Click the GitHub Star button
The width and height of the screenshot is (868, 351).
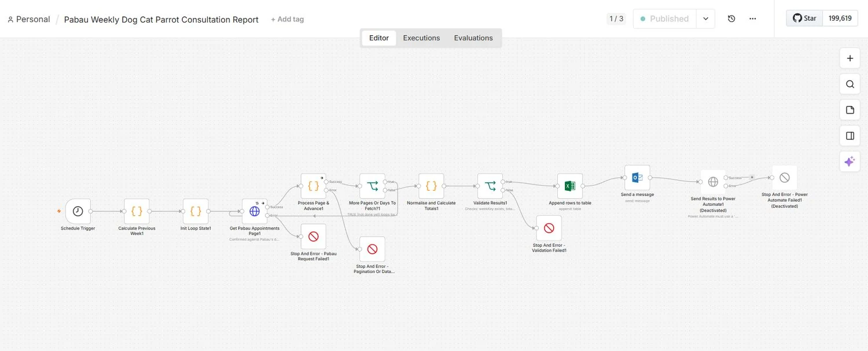coord(804,18)
